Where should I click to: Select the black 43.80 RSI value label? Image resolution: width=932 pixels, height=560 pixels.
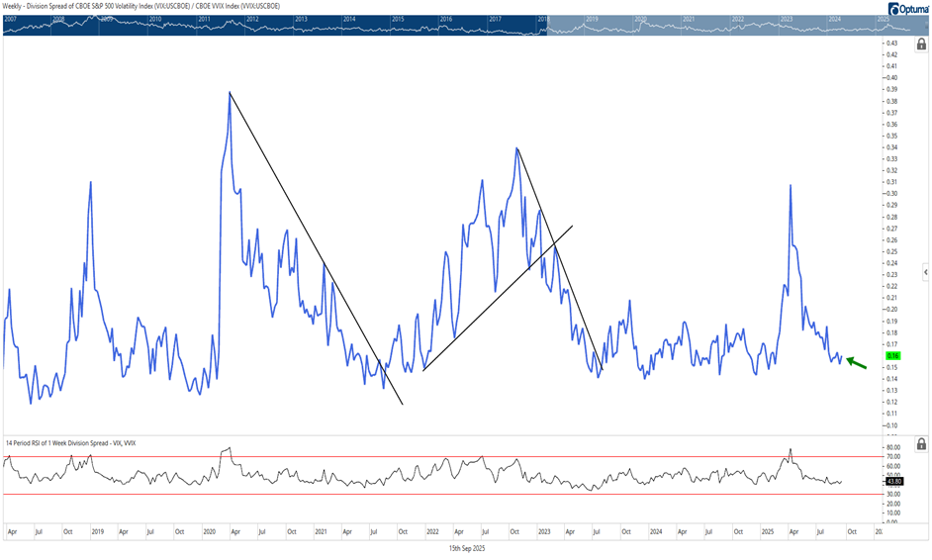click(892, 482)
